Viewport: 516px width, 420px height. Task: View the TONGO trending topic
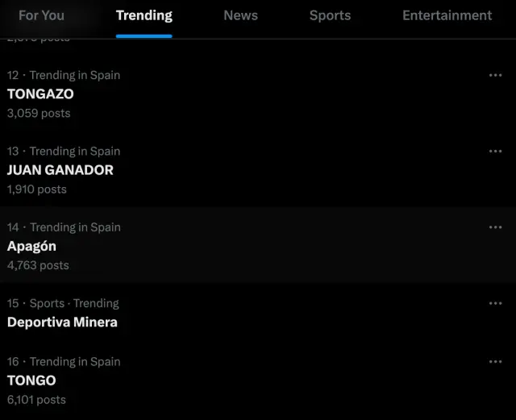31,380
